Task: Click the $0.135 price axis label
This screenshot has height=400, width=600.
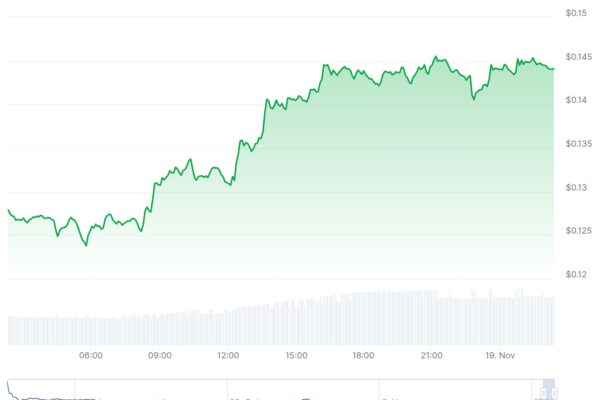Action: click(x=576, y=144)
